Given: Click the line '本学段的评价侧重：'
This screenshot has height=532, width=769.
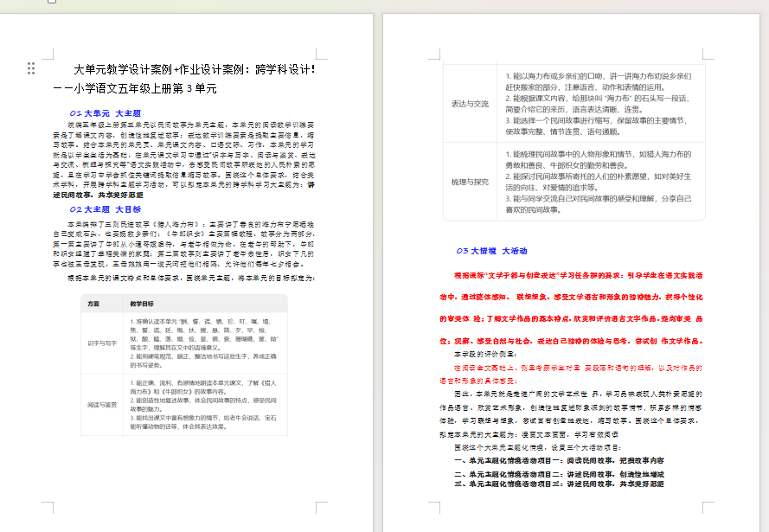Looking at the screenshot, I should point(485,354).
